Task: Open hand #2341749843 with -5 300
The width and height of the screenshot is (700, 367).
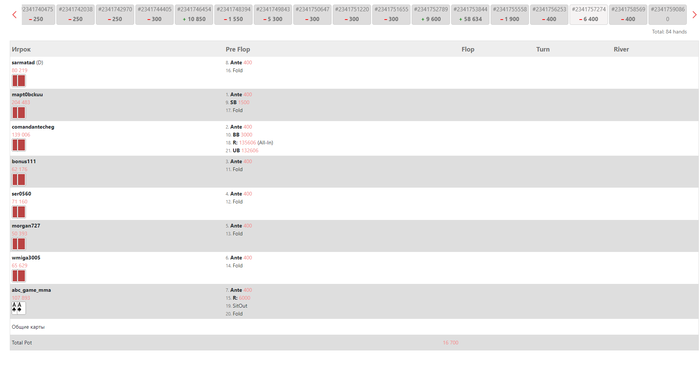Action: (x=273, y=14)
